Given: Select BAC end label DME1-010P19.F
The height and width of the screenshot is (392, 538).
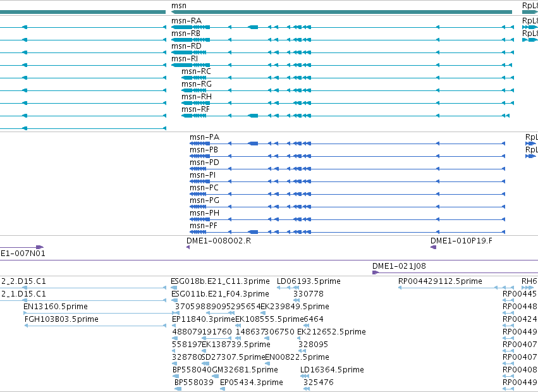Looking at the screenshot, I should click(461, 241).
